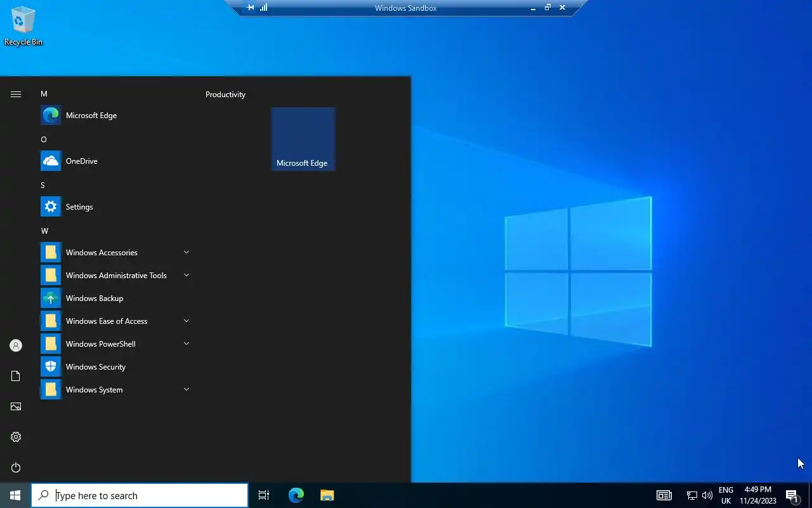Click the "Type here to search" box
The width and height of the screenshot is (812, 508).
(140, 495)
